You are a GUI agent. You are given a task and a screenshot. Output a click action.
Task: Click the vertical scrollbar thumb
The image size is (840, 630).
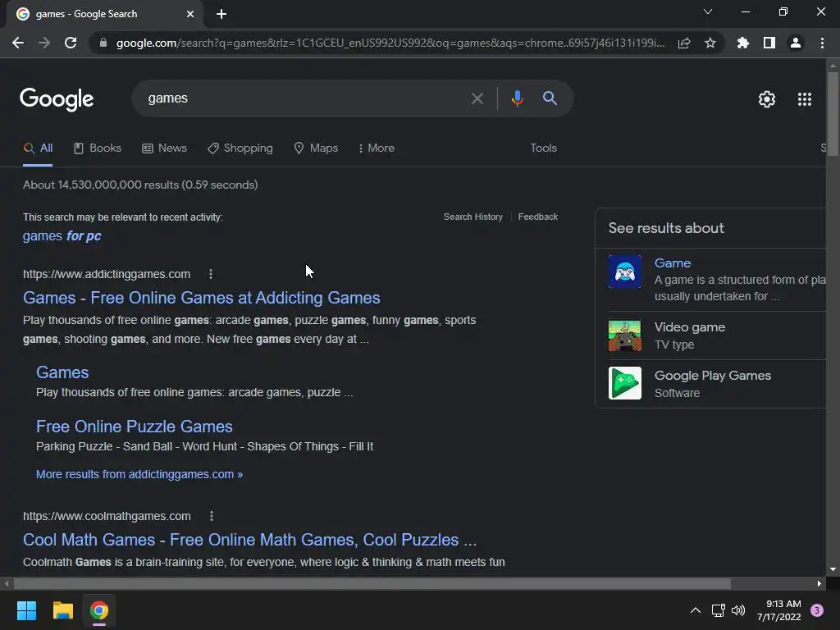coord(833,113)
